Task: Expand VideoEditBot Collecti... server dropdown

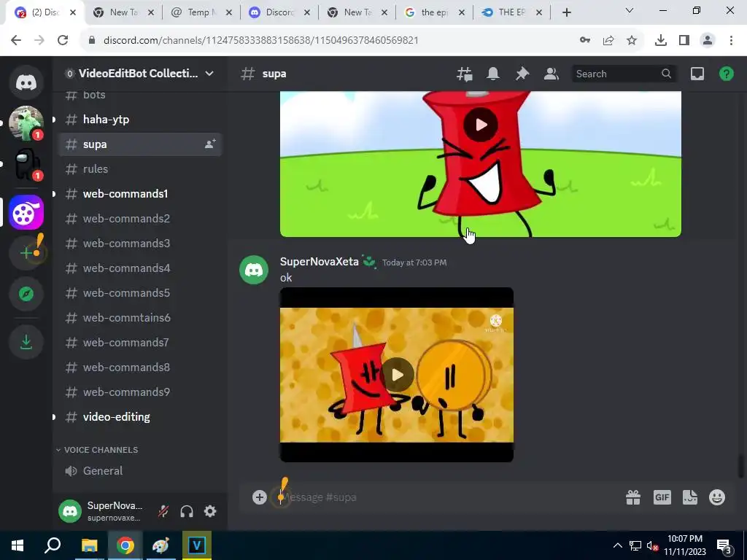Action: [209, 74]
